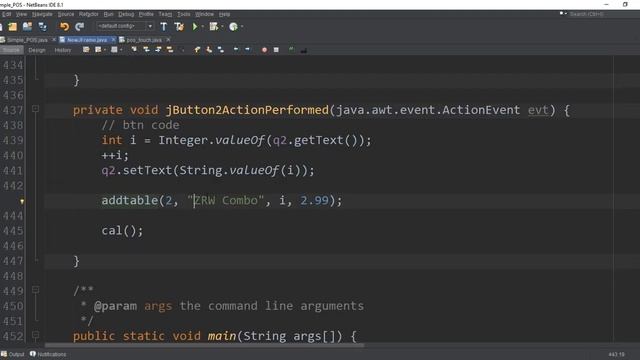Click Find Next Occurrence icon
640x360 pixels.
coord(158,50)
